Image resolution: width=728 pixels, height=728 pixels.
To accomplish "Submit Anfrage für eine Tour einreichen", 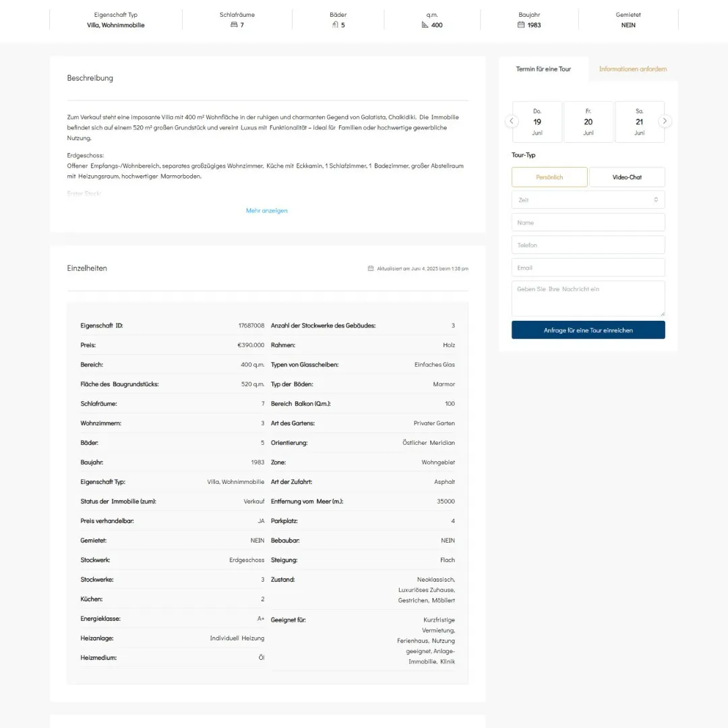I will pyautogui.click(x=588, y=330).
